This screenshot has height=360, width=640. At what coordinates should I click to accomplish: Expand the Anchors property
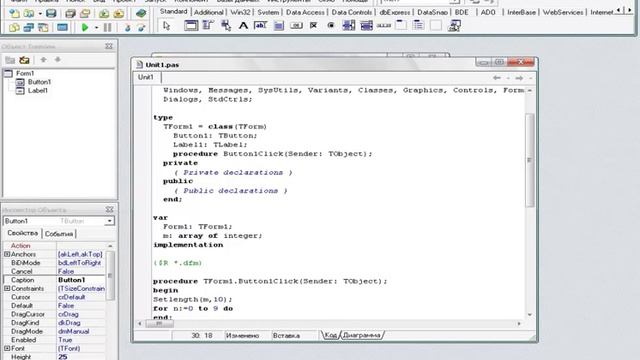pyautogui.click(x=7, y=254)
